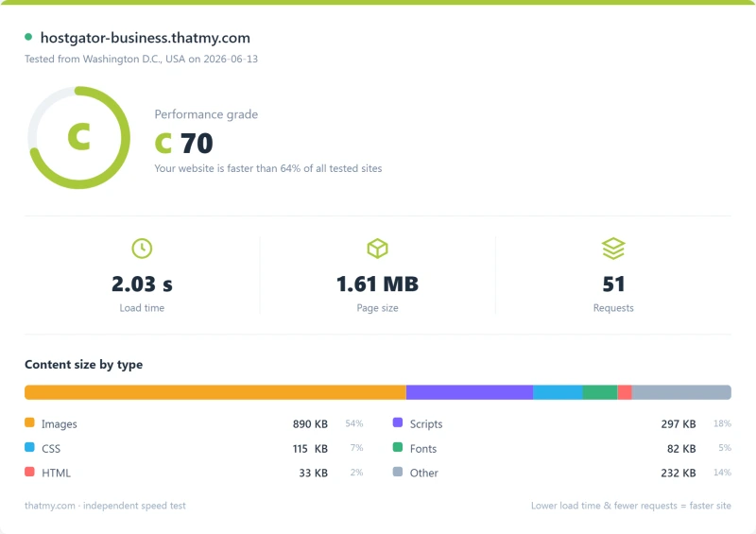Click the '14%' Other percentage

(x=722, y=473)
